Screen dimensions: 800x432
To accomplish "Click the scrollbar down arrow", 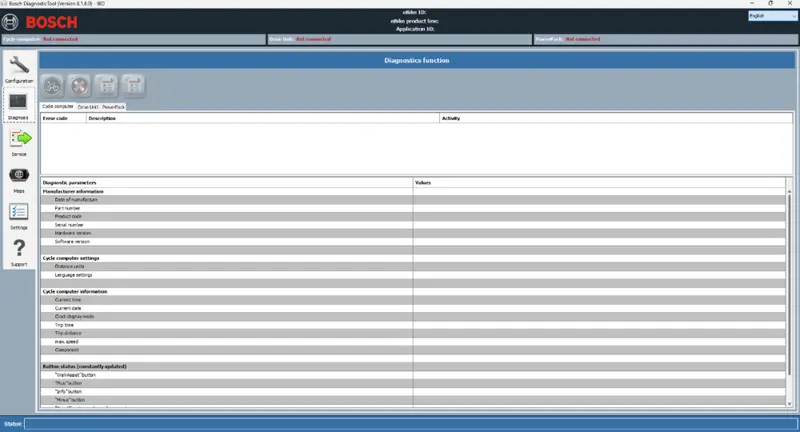I will pyautogui.click(x=789, y=403).
